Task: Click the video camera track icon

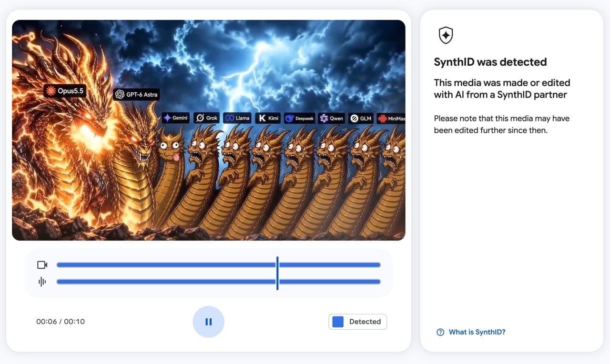Action: tap(42, 265)
